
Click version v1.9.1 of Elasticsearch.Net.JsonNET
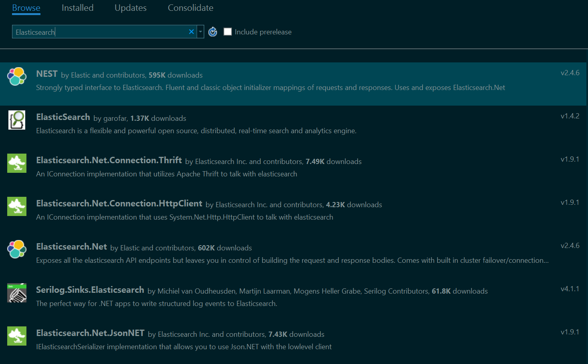(570, 332)
